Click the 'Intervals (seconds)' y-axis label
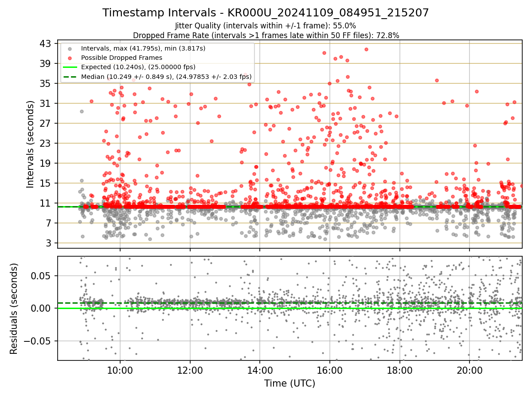This screenshot has height=399, width=532. point(30,144)
